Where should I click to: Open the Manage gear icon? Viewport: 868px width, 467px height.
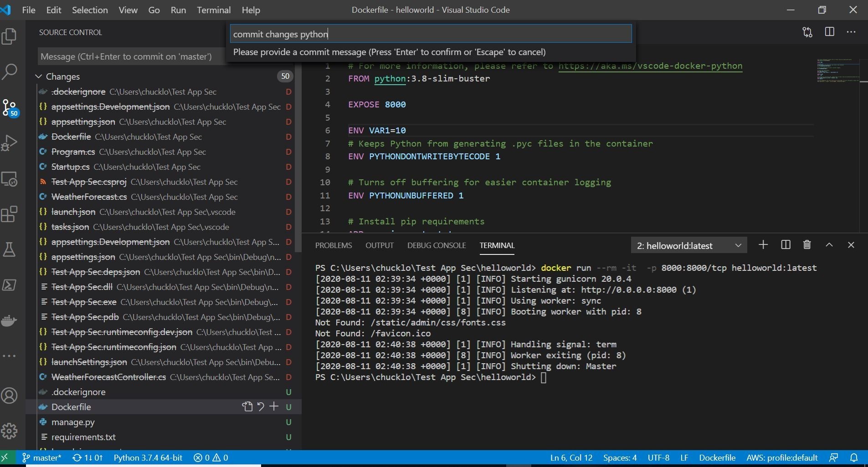click(10, 431)
